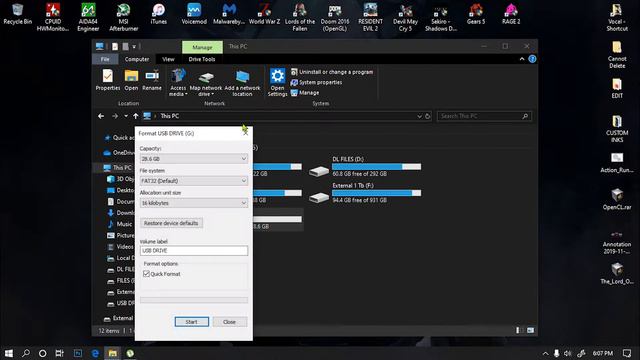Click Add a network location icon
This screenshot has width=640, height=360.
pyautogui.click(x=242, y=83)
